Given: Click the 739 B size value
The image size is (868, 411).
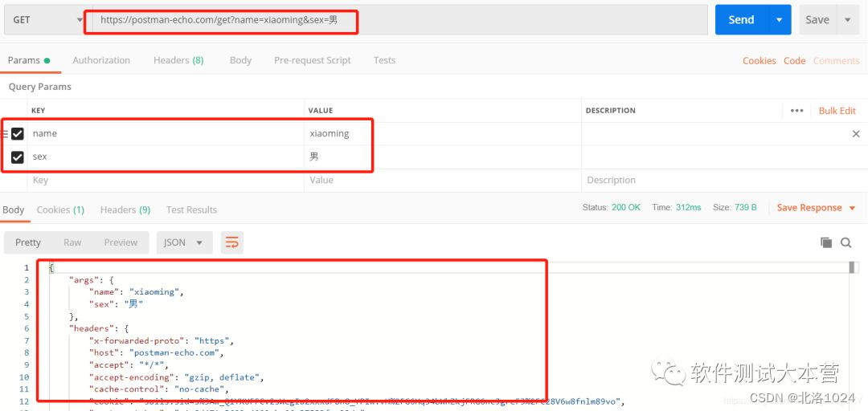Looking at the screenshot, I should tap(746, 207).
